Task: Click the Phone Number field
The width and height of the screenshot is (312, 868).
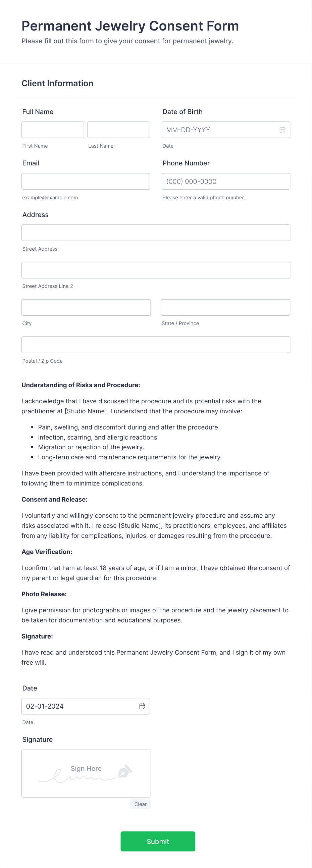Action: click(x=226, y=181)
